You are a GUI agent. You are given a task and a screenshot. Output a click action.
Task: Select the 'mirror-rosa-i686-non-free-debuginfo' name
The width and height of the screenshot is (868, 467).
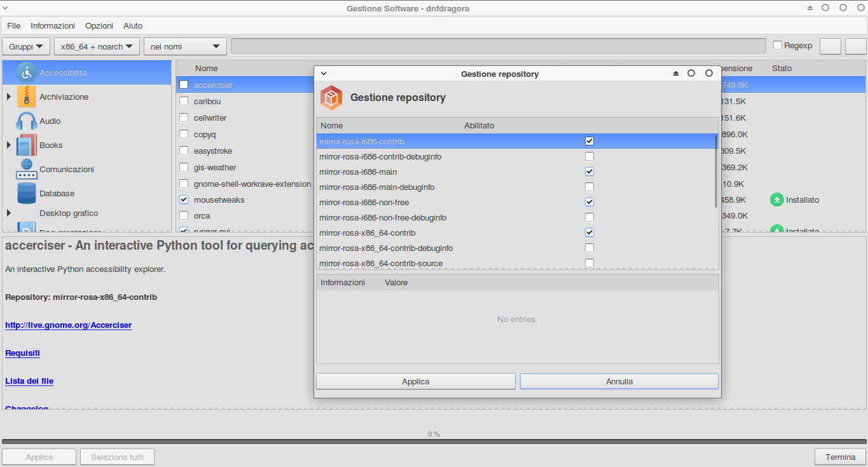click(x=383, y=217)
